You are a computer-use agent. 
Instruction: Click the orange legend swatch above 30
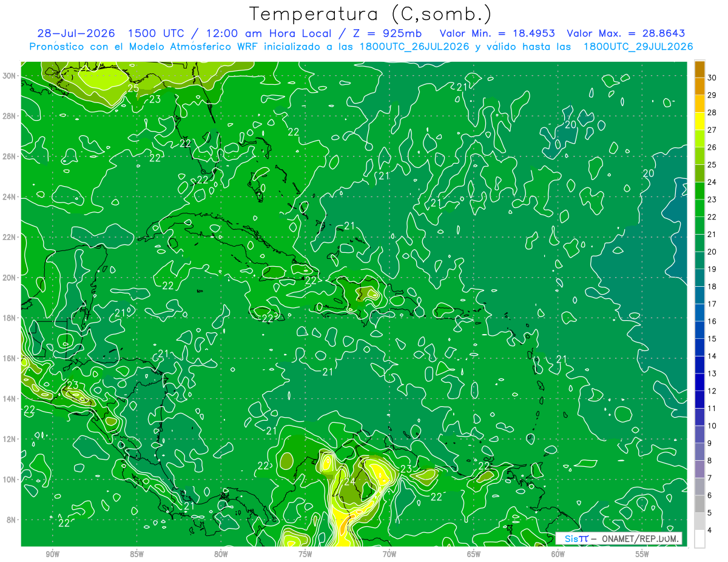click(699, 69)
